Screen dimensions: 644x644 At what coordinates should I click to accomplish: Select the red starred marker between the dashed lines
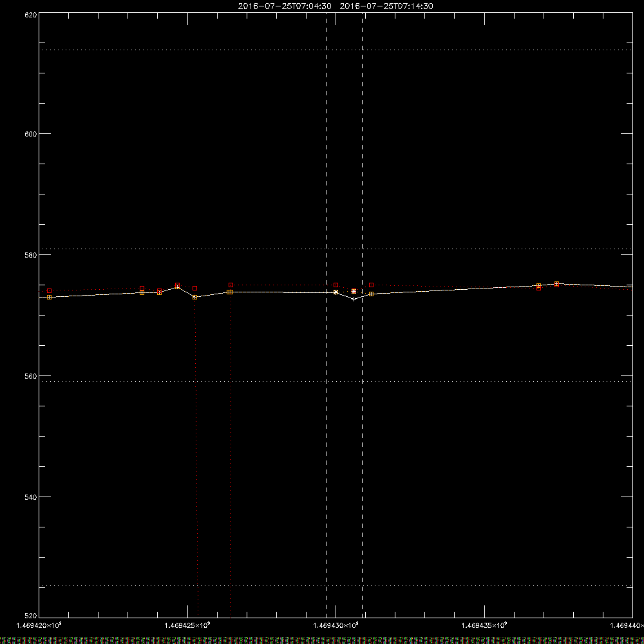pyautogui.click(x=354, y=291)
